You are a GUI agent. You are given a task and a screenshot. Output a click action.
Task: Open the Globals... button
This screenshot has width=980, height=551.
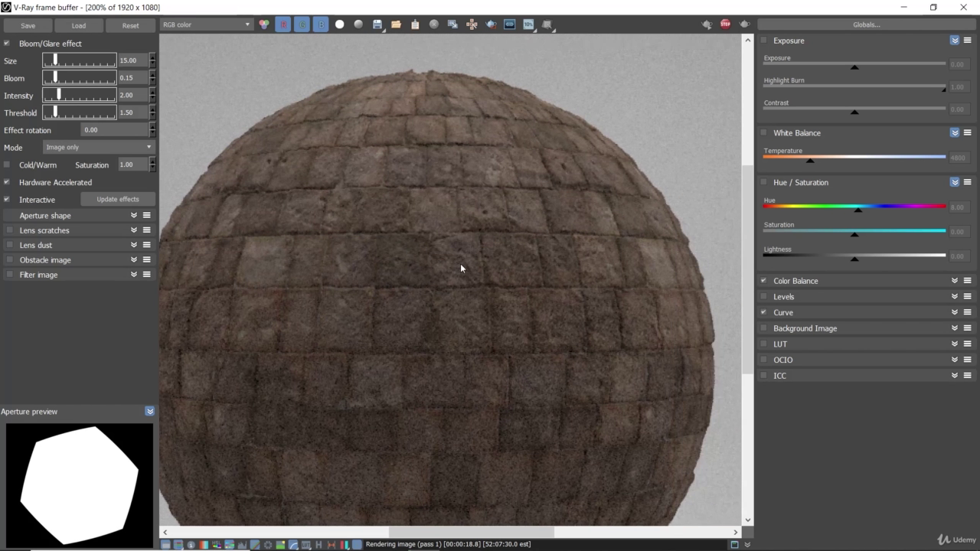point(866,24)
